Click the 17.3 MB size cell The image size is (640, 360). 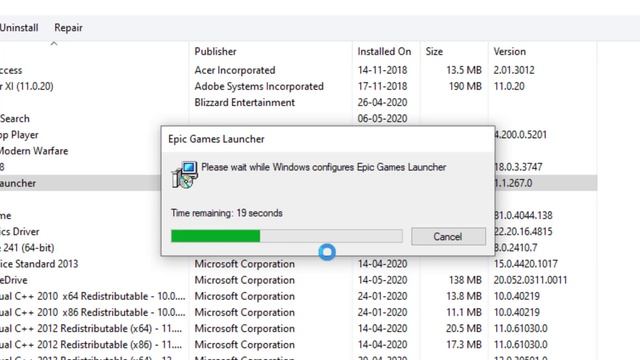[464, 344]
